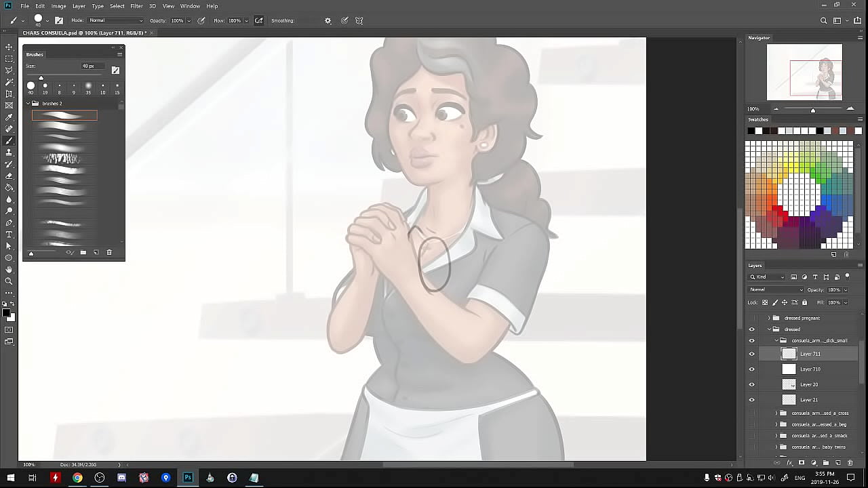Activate the Horizontal Type tool
Viewport: 868px width, 488px height.
[9, 235]
